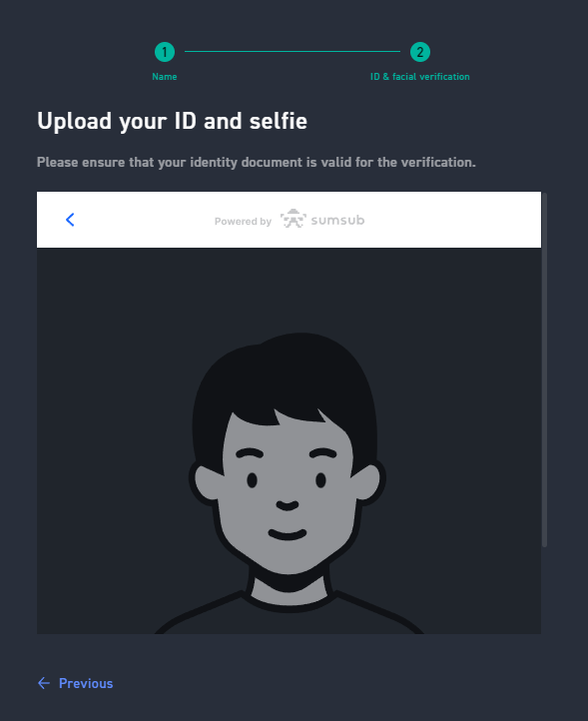The width and height of the screenshot is (588, 721).
Task: Click the illustration's left ear
Action: [x=206, y=480]
